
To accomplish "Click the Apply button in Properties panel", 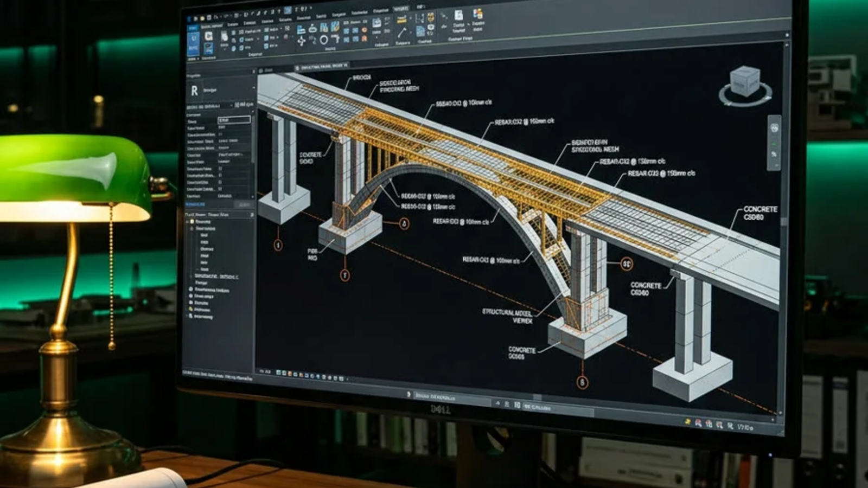I will tap(244, 204).
